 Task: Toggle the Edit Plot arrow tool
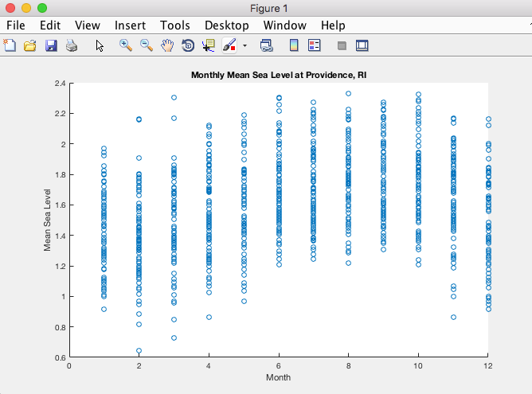[100, 45]
